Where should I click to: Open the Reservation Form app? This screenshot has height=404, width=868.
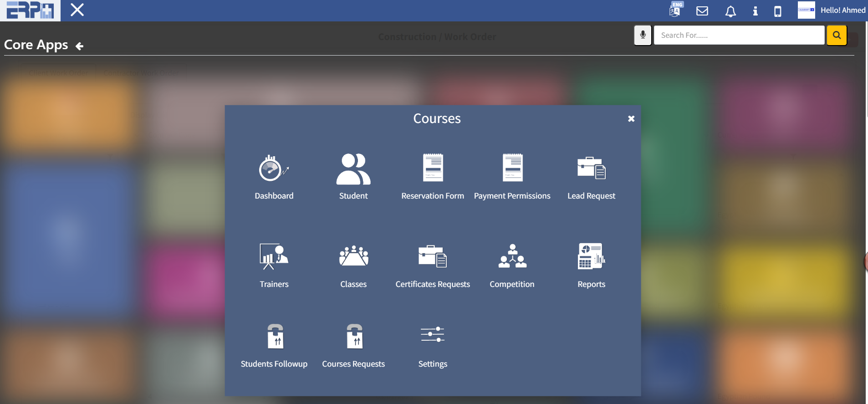point(432,168)
